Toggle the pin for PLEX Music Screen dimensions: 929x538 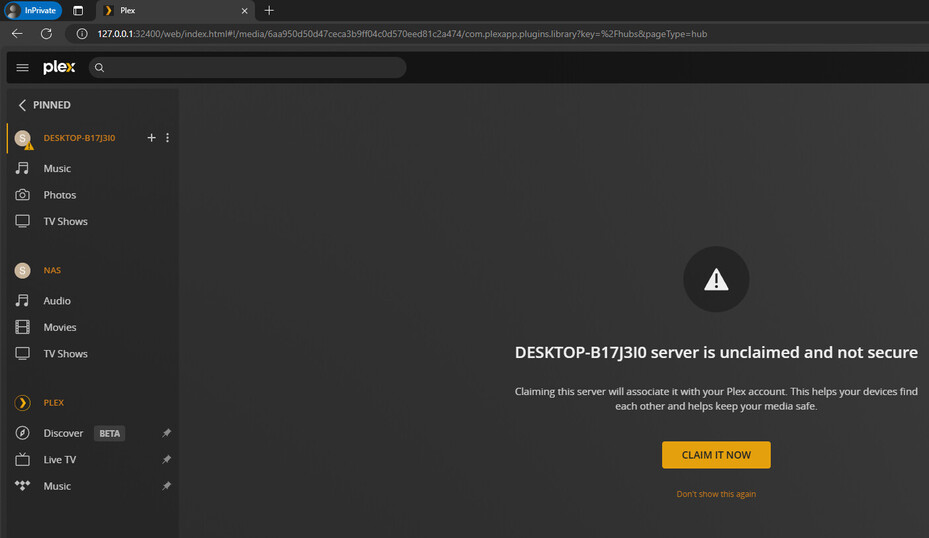coord(166,486)
